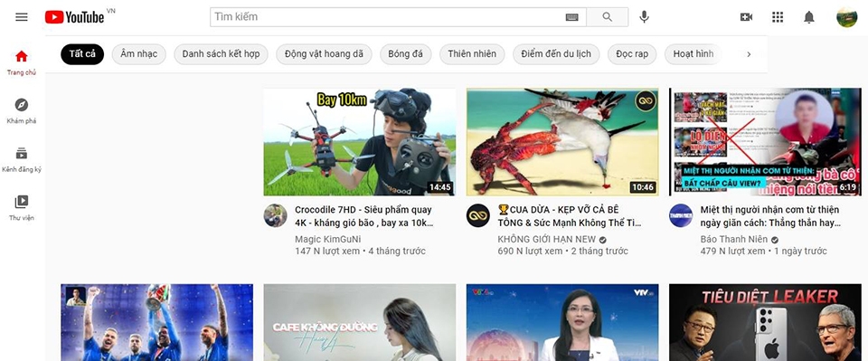
Task: Select the Điểm đến du lịch chip
Action: tap(556, 54)
